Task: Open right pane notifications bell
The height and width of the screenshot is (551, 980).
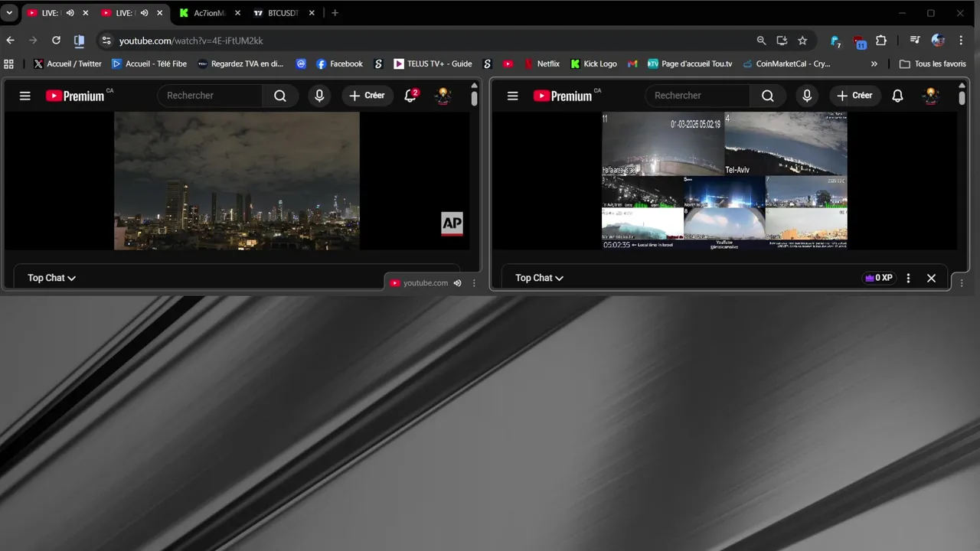Action: tap(898, 96)
